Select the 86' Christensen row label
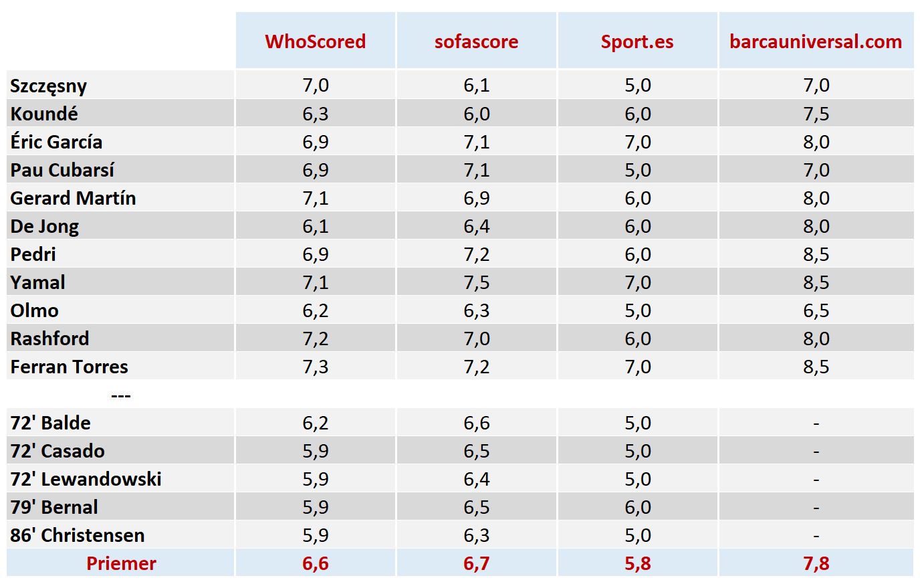The image size is (924, 580). [x=78, y=535]
